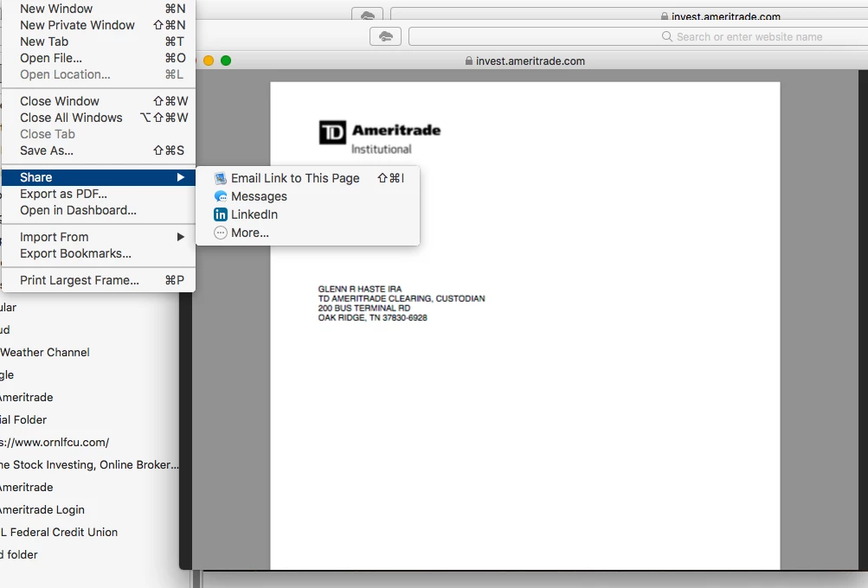The width and height of the screenshot is (868, 588).
Task: Choose Email Link to This Page
Action: 308,178
